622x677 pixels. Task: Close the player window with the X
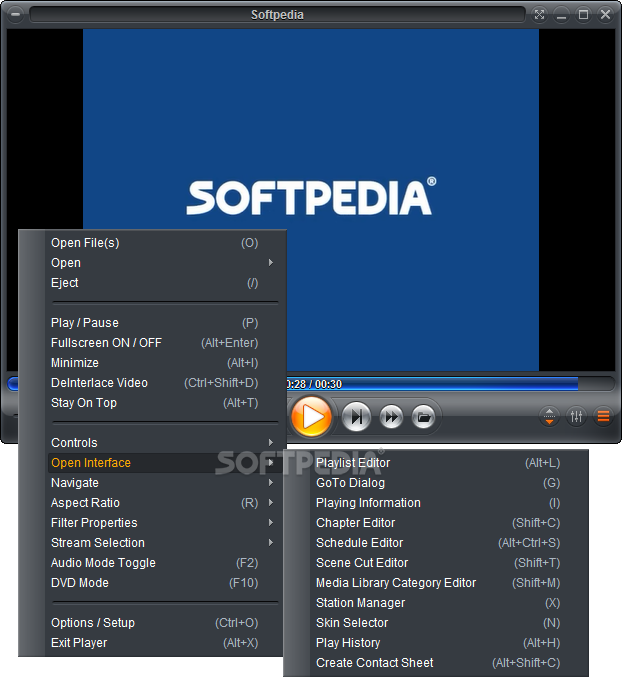pyautogui.click(x=605, y=15)
